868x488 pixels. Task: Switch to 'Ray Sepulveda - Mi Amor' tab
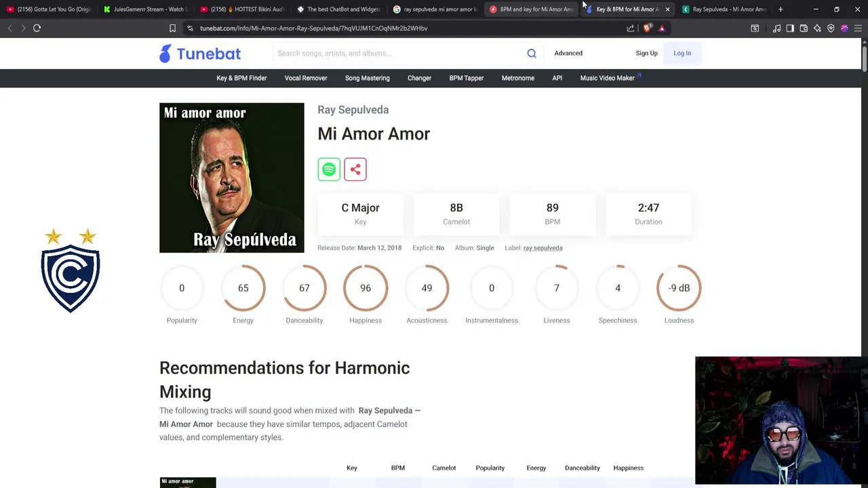click(724, 9)
